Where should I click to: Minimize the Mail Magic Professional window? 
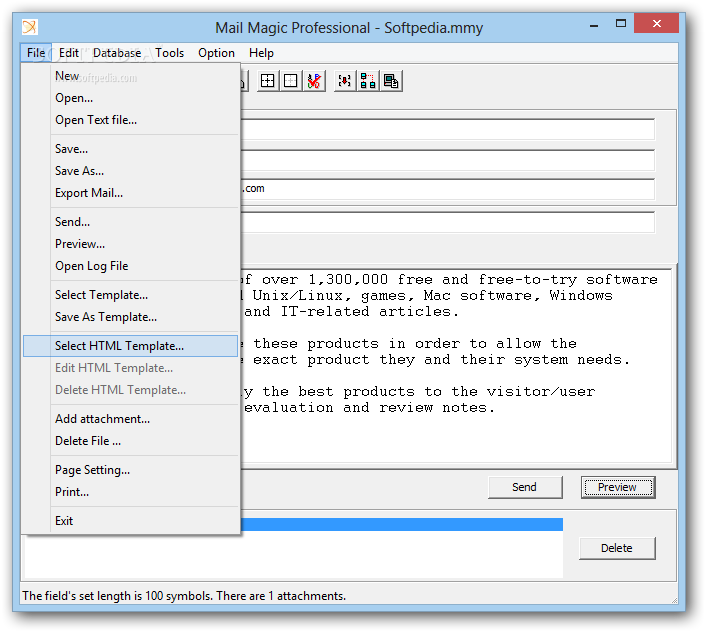tap(594, 25)
